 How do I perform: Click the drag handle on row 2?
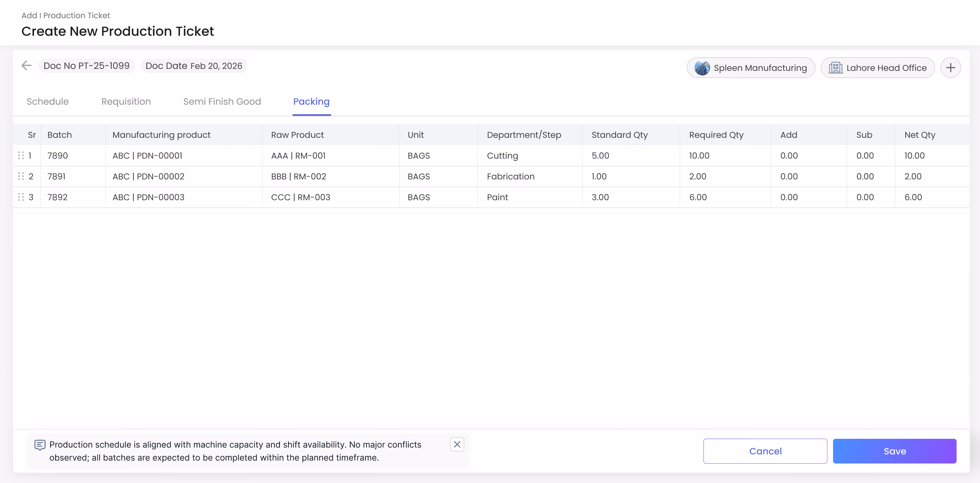[x=21, y=176]
